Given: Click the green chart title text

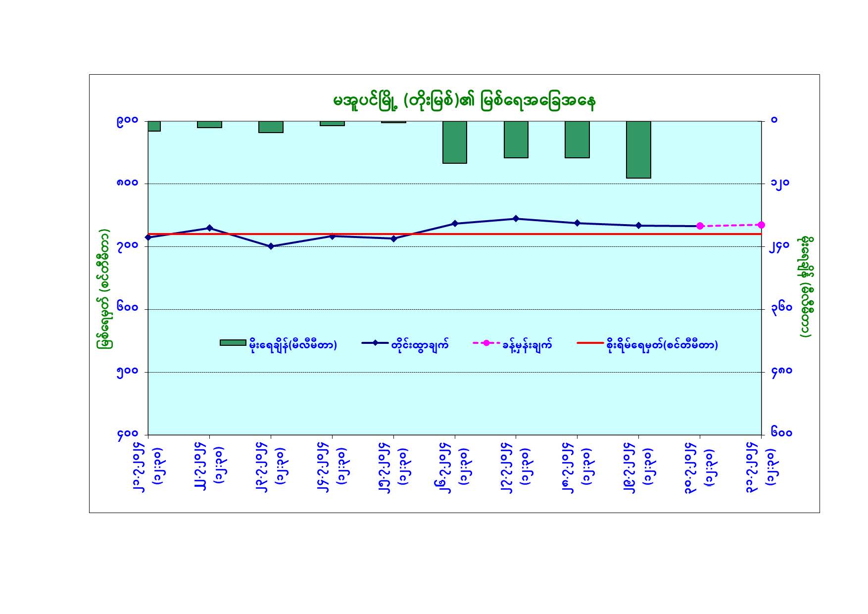Looking at the screenshot, I should pyautogui.click(x=464, y=101).
